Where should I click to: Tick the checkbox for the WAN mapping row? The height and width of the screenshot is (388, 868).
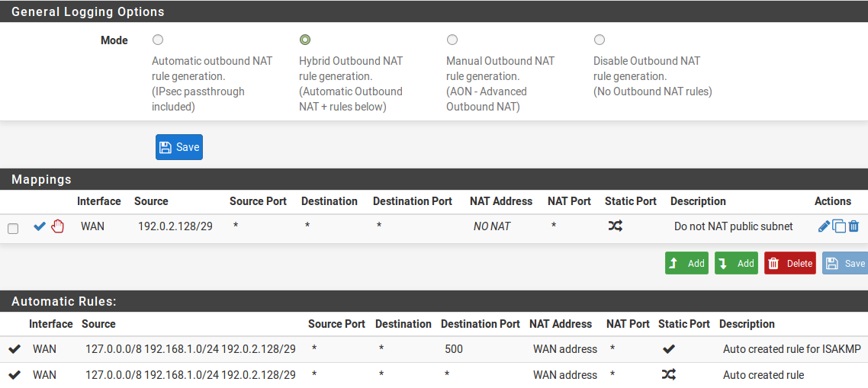13,228
